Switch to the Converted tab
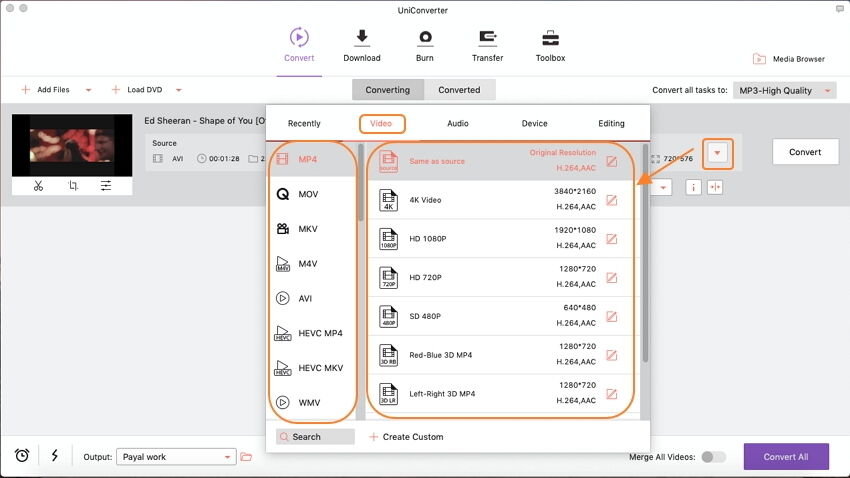850x478 pixels. pyautogui.click(x=459, y=90)
